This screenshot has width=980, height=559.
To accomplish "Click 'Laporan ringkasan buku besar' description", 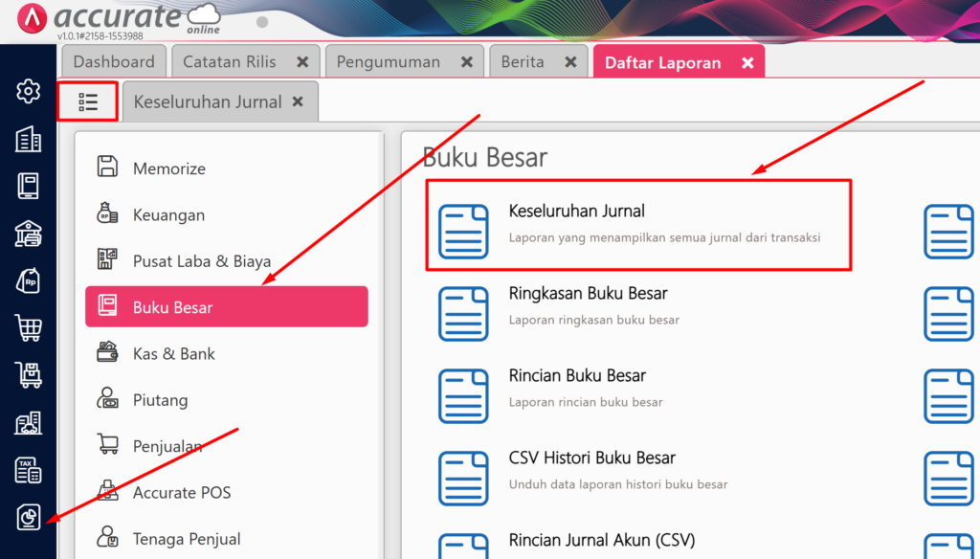I will pos(593,320).
